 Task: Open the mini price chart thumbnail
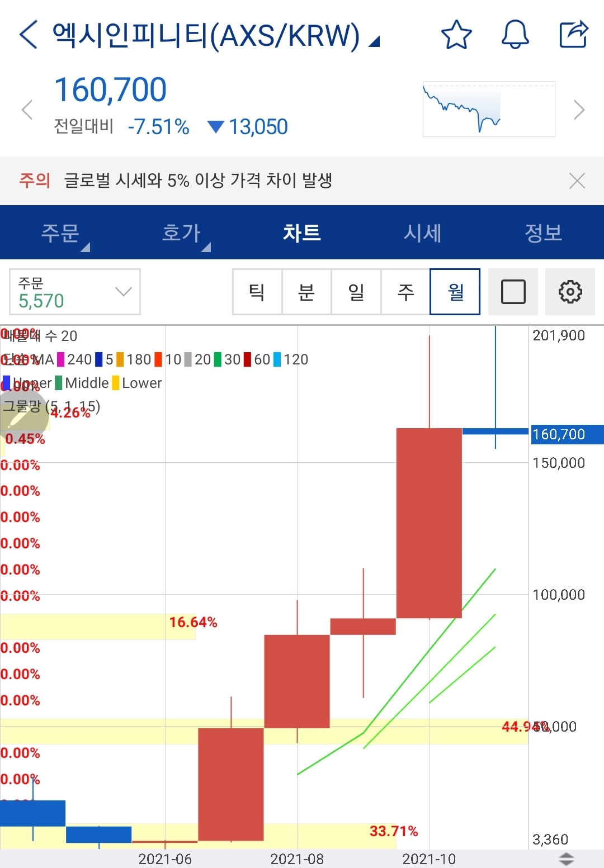point(489,109)
